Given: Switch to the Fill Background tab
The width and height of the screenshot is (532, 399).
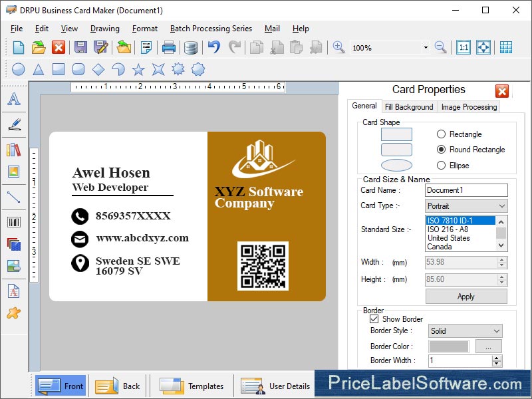Looking at the screenshot, I should [x=409, y=106].
